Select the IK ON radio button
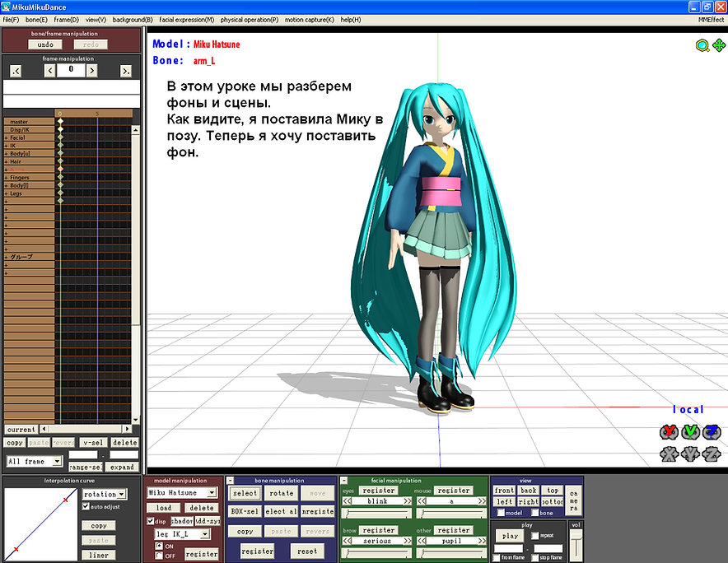 tap(159, 546)
